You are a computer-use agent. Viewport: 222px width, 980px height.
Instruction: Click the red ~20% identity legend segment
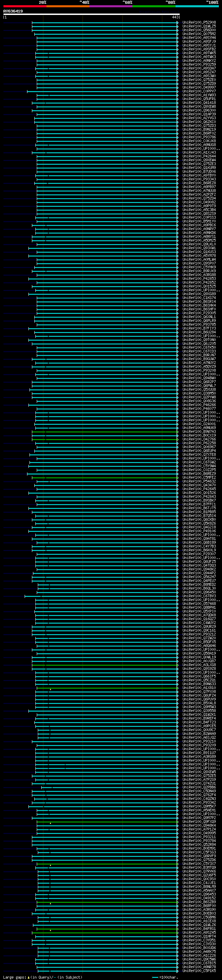point(25,6)
